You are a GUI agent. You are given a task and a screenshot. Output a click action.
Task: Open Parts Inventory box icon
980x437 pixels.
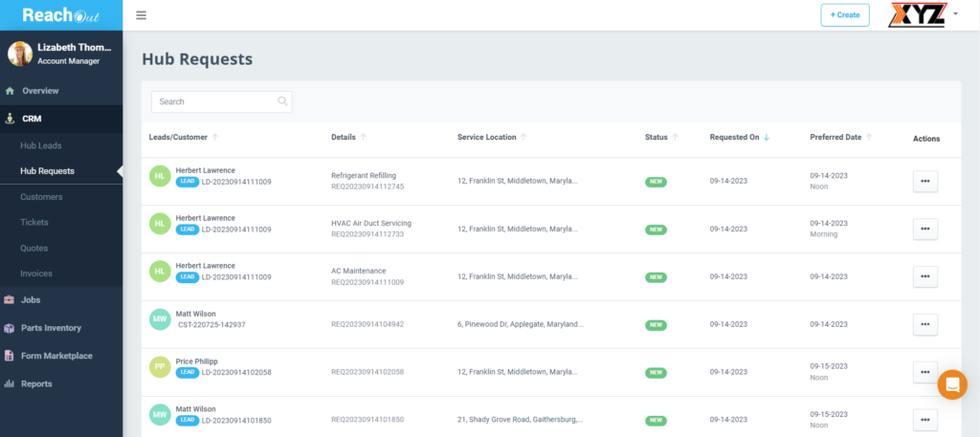coord(10,328)
